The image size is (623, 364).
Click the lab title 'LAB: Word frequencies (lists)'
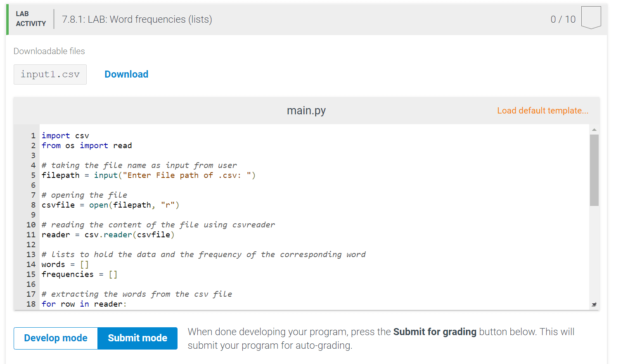click(x=137, y=19)
